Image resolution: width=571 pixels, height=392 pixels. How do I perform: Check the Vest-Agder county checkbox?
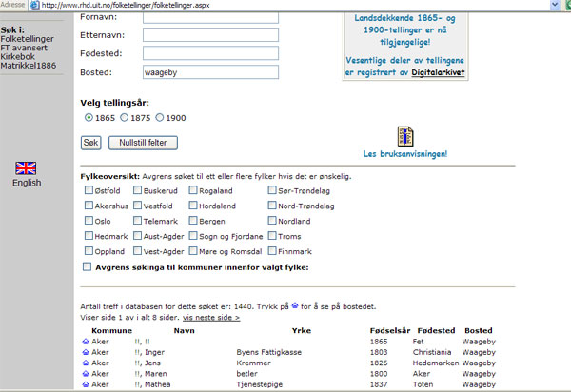[137, 251]
